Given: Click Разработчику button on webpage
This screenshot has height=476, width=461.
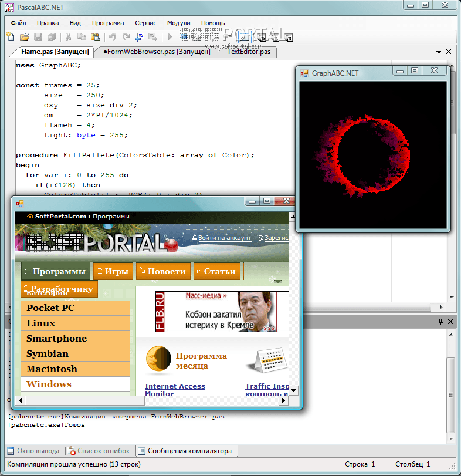Looking at the screenshot, I should (59, 289).
